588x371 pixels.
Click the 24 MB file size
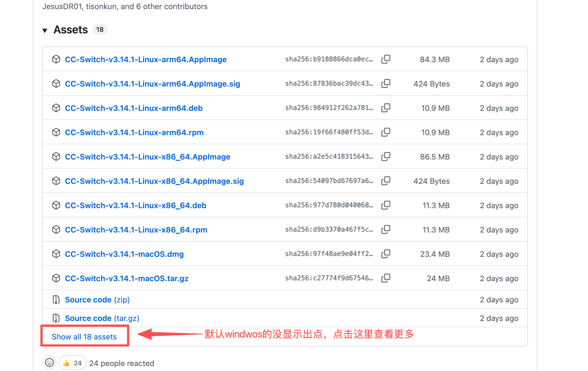(x=438, y=278)
